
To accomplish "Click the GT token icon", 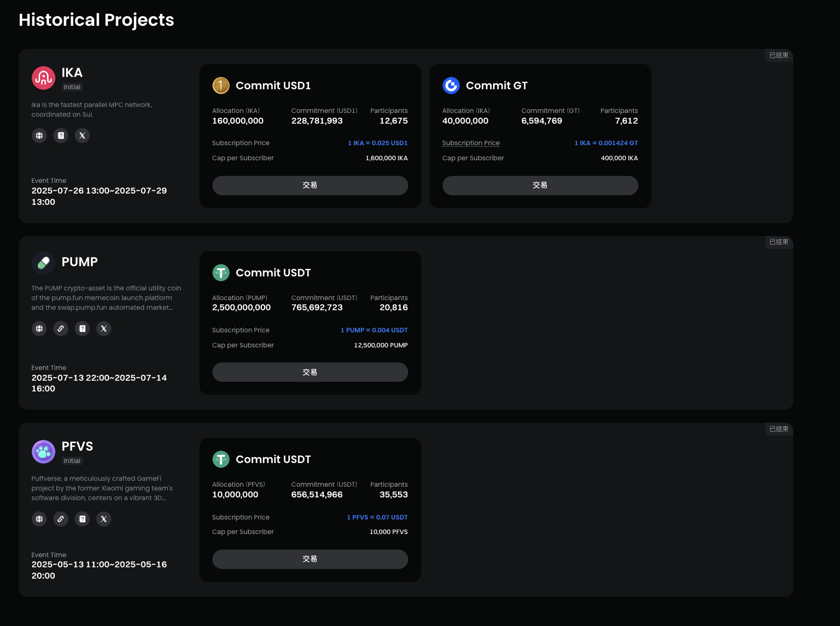I will 451,86.
